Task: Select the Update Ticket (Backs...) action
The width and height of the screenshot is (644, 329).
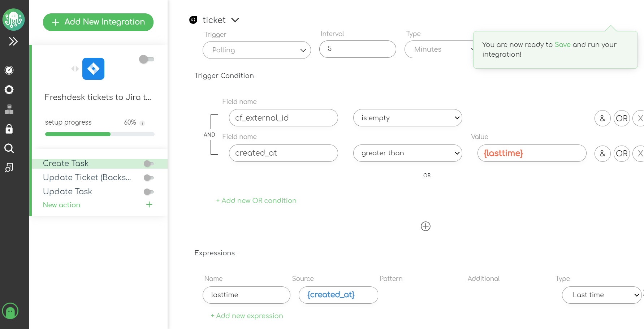Action: tap(87, 177)
